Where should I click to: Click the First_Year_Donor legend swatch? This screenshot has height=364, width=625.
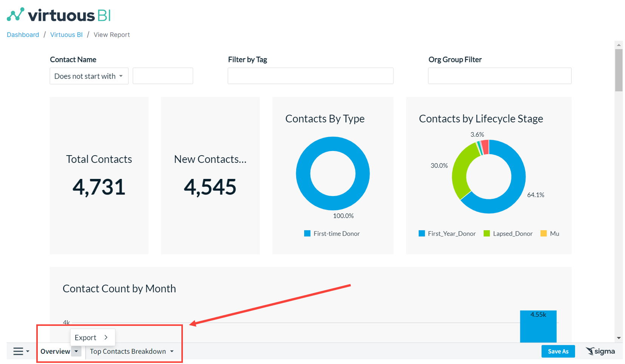(x=422, y=233)
